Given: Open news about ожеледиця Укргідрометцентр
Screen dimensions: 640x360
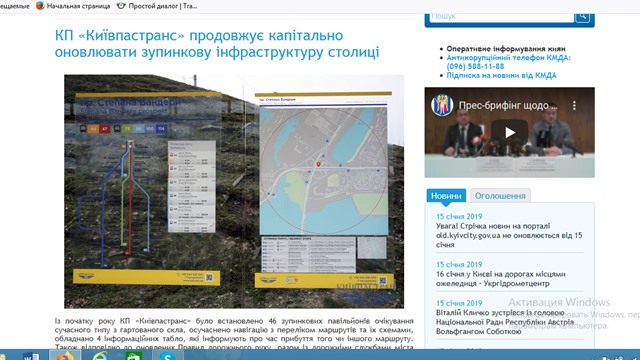Looking at the screenshot, I should point(500,279).
